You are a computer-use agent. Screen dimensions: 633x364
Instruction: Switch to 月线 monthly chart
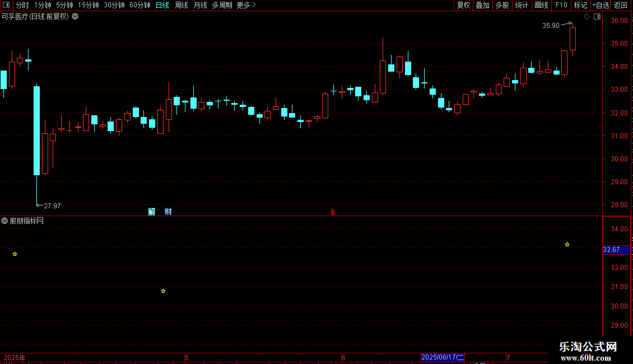(200, 5)
